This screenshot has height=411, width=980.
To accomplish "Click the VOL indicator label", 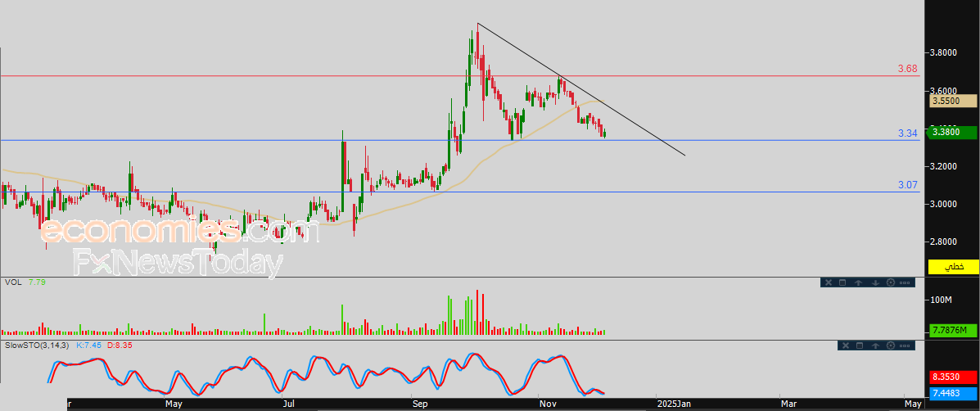I will coord(12,282).
